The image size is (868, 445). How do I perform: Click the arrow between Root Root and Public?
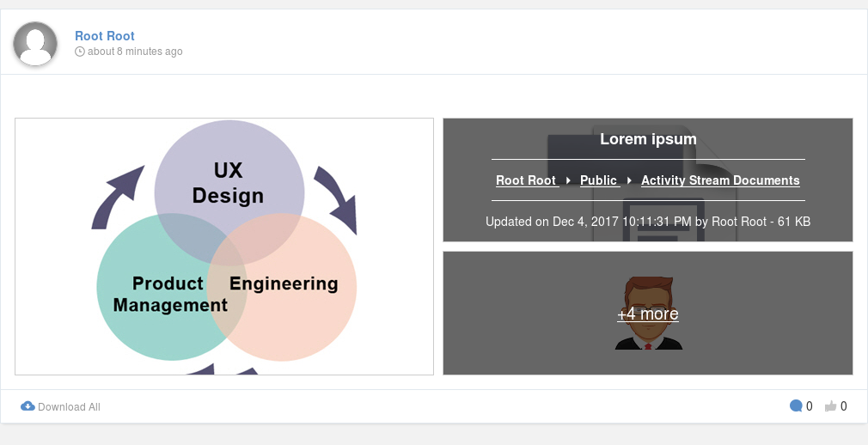(569, 180)
